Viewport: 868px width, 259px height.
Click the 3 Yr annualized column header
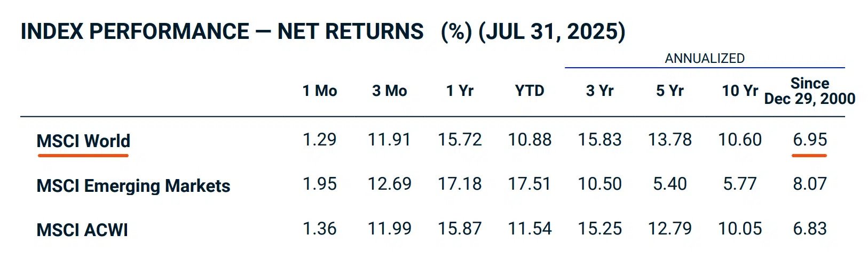[599, 91]
